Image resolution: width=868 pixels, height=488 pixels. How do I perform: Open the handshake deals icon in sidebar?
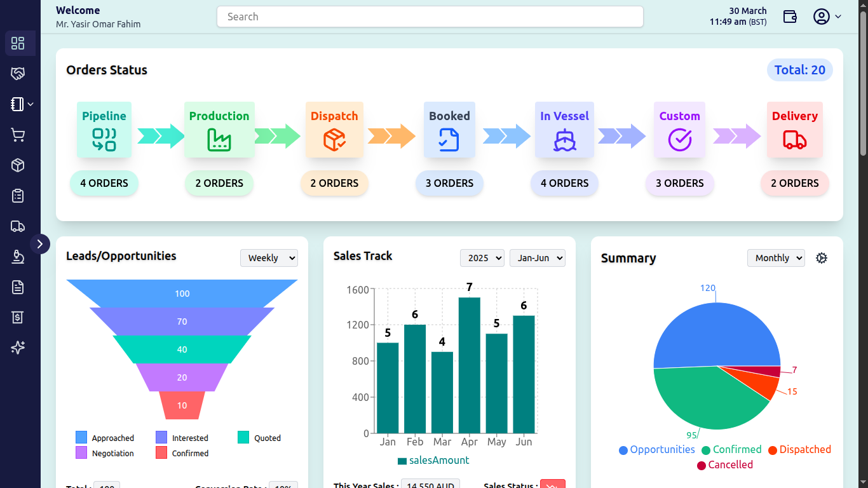click(18, 74)
